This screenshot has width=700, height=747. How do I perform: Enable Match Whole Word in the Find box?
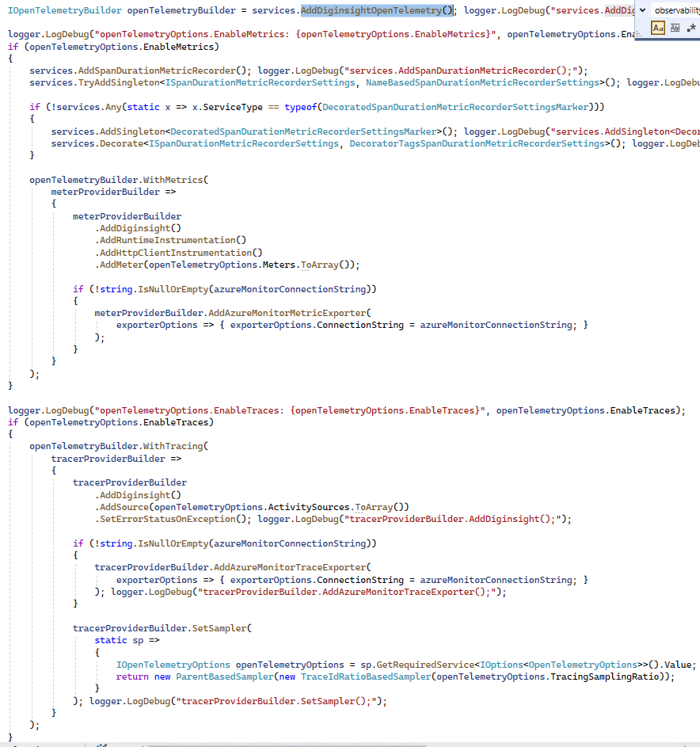pos(675,28)
